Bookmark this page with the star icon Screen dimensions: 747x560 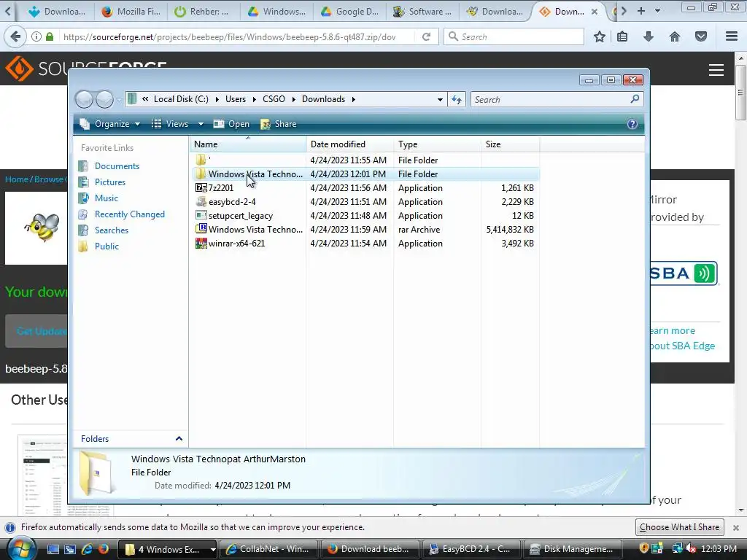point(600,36)
